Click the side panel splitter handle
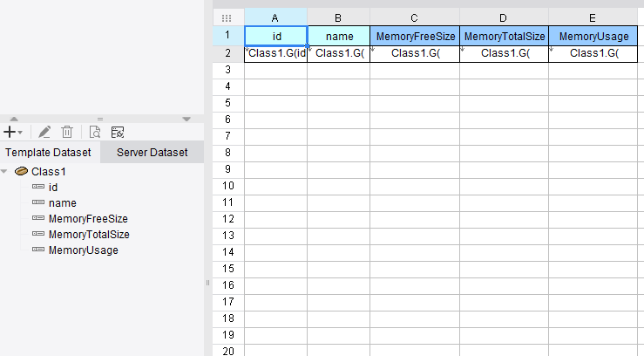 click(207, 283)
